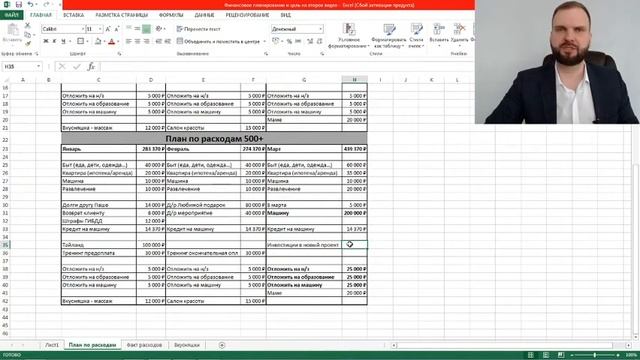Viewport: 640px width, 360px height.
Task: Open the font size dropdown
Action: point(100,29)
